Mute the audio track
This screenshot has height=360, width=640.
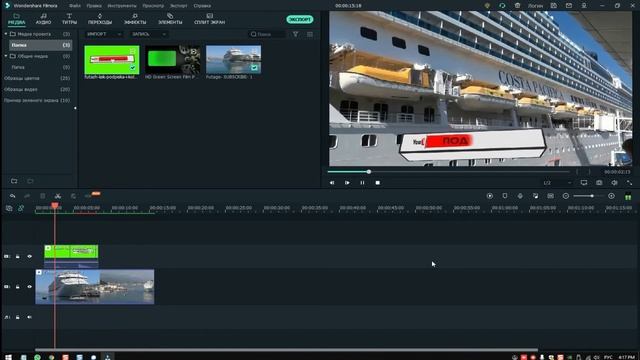pos(29,317)
